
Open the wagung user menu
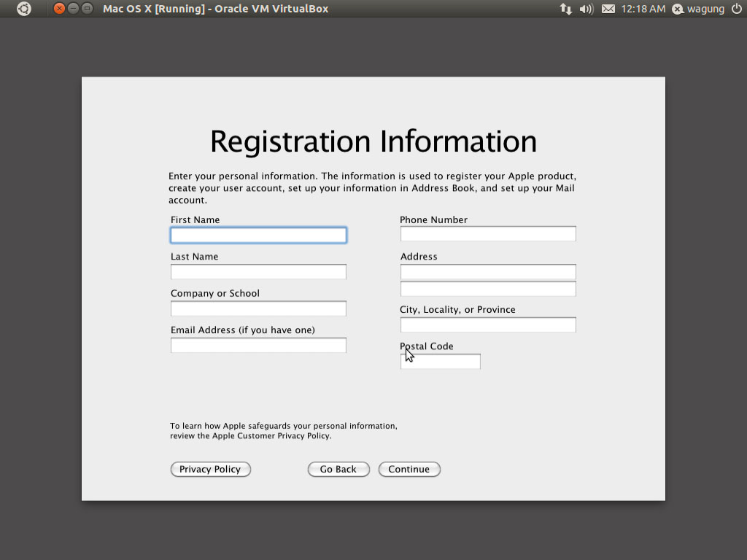(x=698, y=9)
